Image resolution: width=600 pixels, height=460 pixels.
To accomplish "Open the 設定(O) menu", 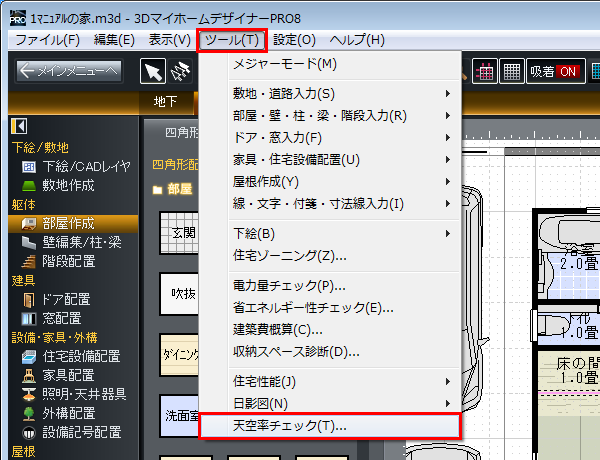I will pyautogui.click(x=294, y=40).
